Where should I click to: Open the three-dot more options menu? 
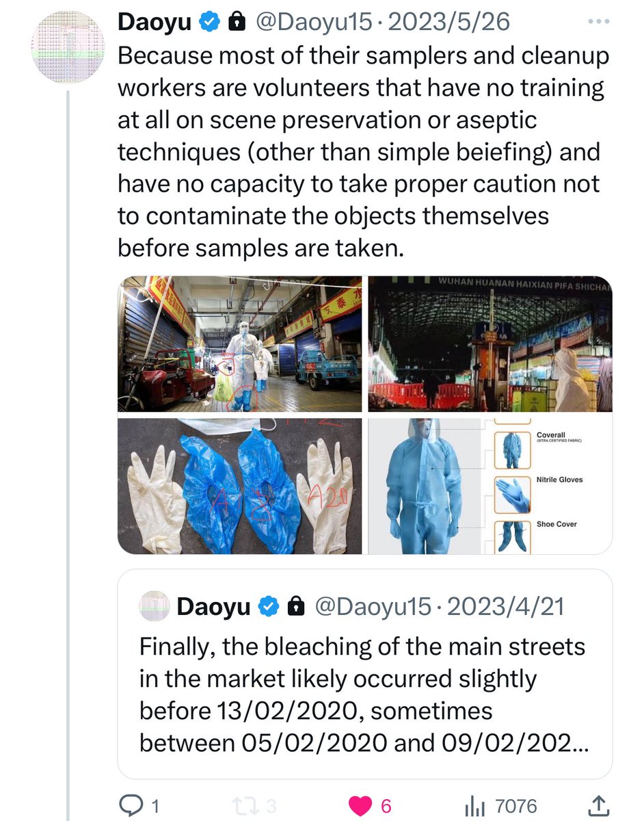(x=598, y=21)
